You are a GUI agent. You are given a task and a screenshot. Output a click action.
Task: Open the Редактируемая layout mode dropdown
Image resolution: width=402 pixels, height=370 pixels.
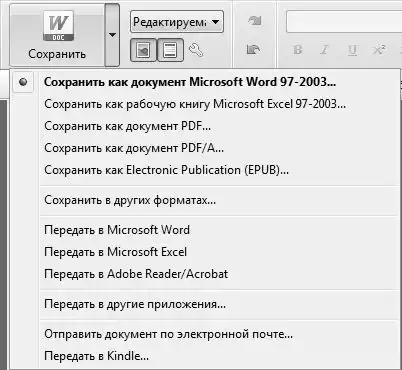pyautogui.click(x=177, y=22)
